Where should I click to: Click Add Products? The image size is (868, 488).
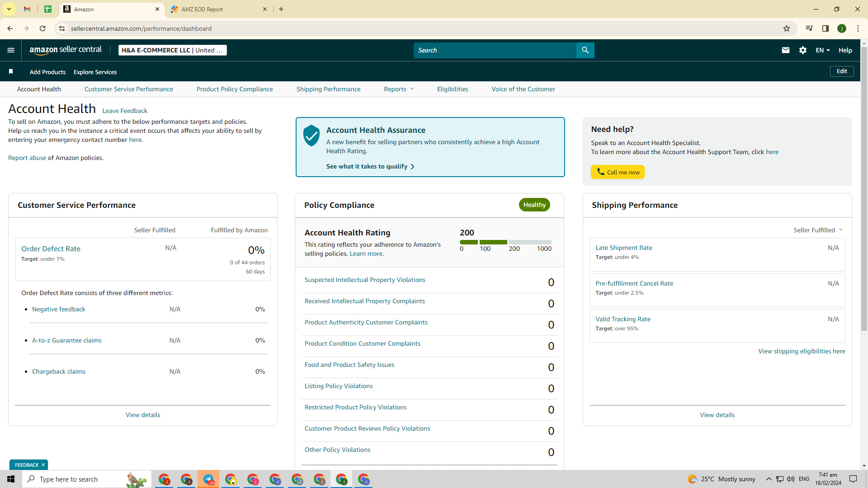pyautogui.click(x=47, y=72)
